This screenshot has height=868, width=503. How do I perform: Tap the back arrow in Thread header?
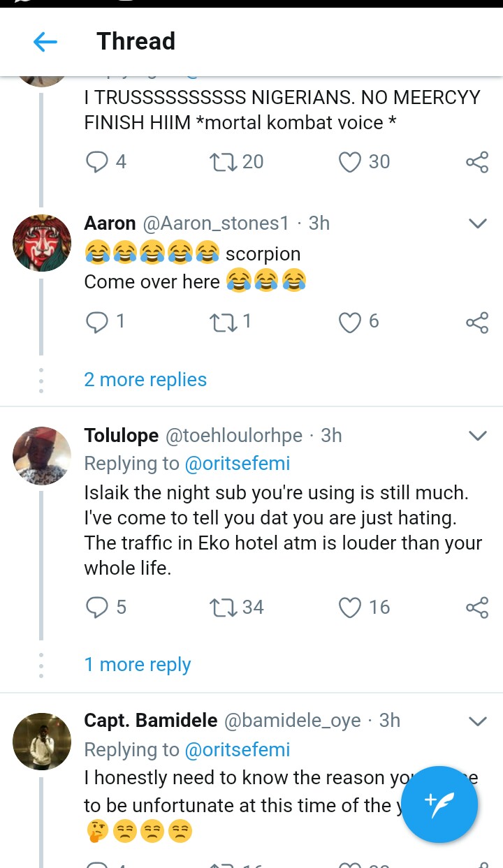pyautogui.click(x=45, y=42)
